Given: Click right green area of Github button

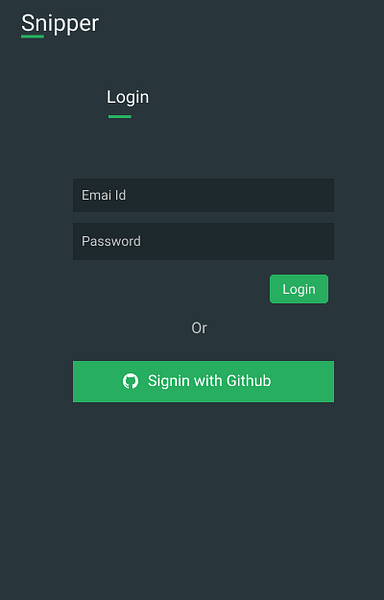Looking at the screenshot, I should [304, 381].
